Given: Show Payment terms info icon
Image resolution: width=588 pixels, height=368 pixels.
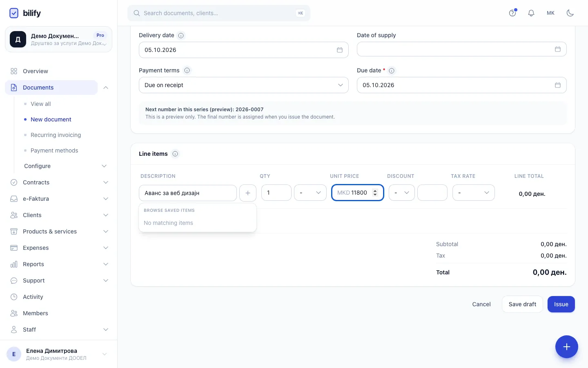Looking at the screenshot, I should (x=187, y=70).
